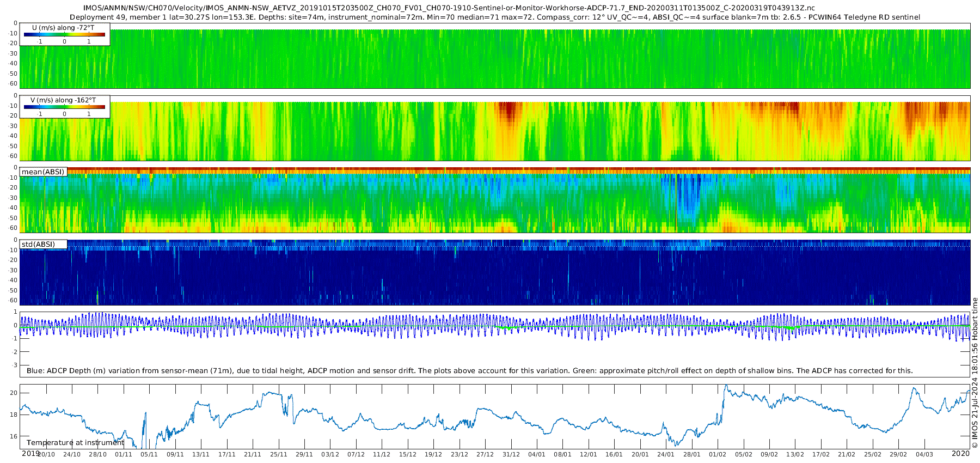Viewport: 980px width, 463px height.
Task: Click the '09/02' date tick label
Action: 769,454
